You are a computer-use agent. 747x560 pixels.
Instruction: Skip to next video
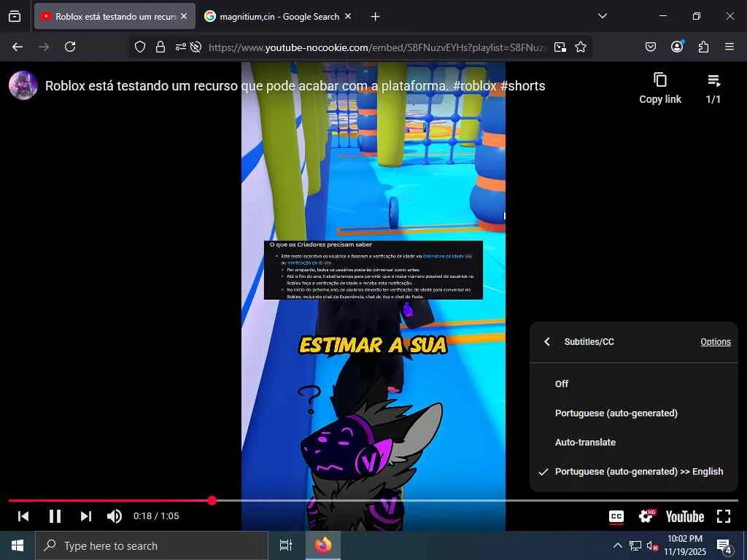(x=86, y=516)
